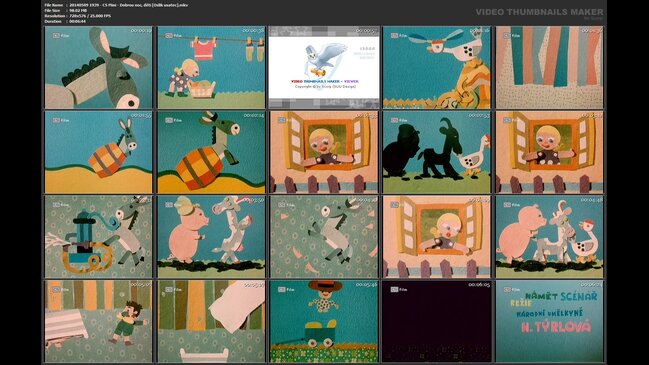Open the goose on orange figure thumbnail
This screenshot has height=365, width=649.
[x=437, y=67]
